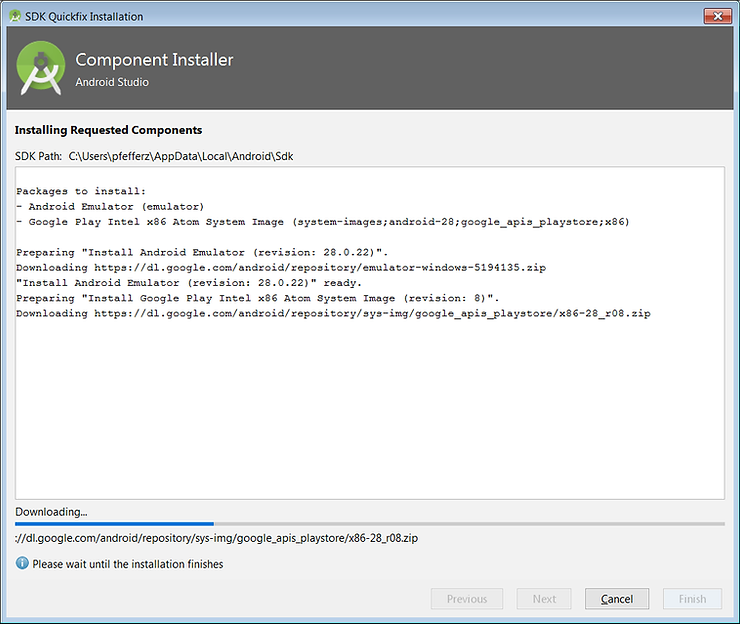Click 'Preparing Install Android Emulator' log line
The image size is (740, 624).
tap(202, 253)
